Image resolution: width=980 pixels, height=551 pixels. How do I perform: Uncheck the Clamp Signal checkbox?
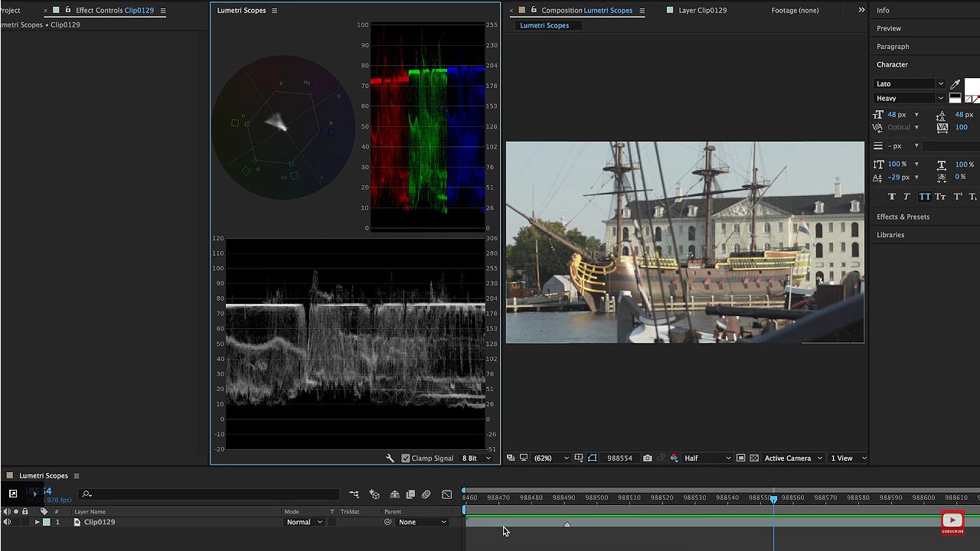406,458
